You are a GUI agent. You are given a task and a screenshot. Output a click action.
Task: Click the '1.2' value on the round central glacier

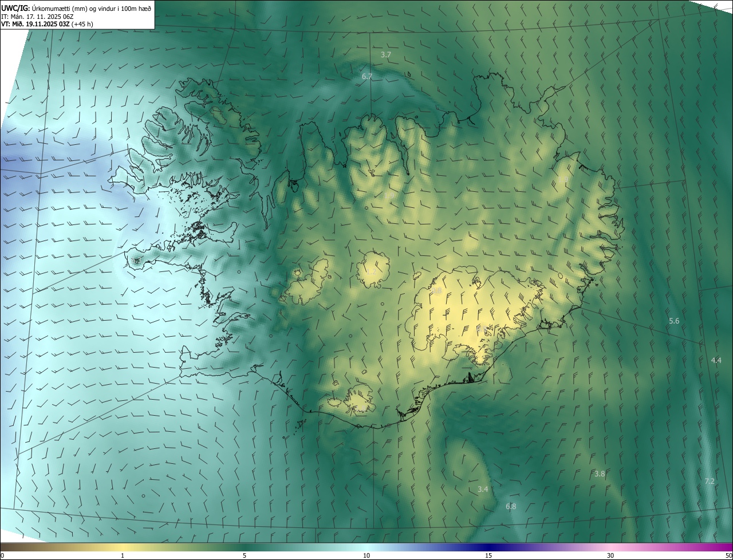pyautogui.click(x=371, y=271)
